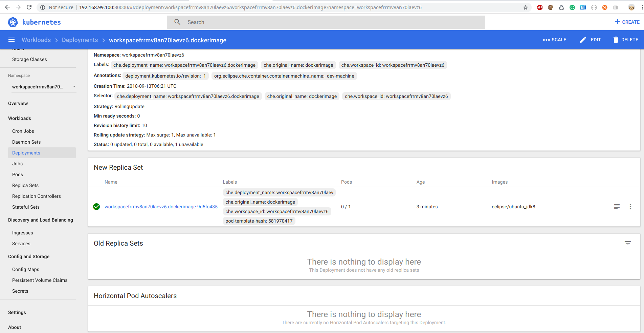Open Cron Jobs in sidebar
The height and width of the screenshot is (333, 644).
point(23,131)
